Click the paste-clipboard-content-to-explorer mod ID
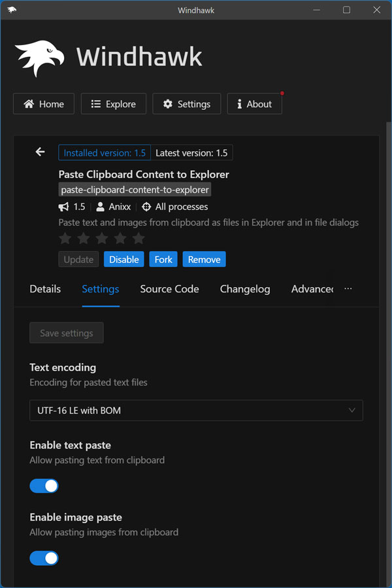 coord(135,190)
